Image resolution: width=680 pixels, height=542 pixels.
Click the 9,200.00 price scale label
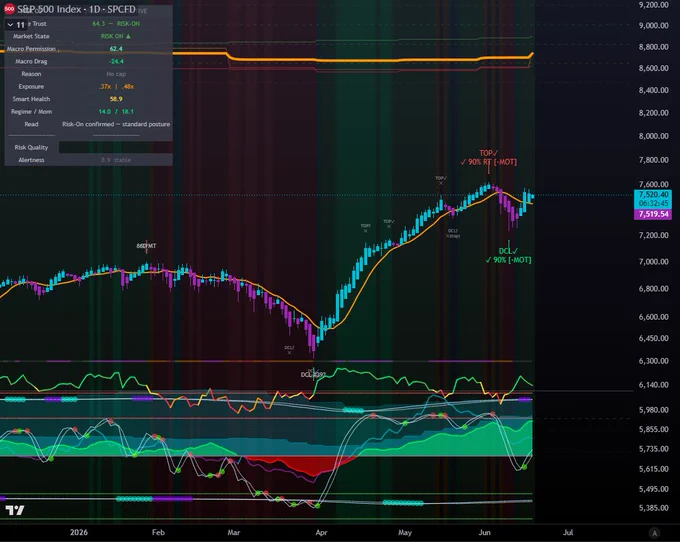pyautogui.click(x=653, y=5)
